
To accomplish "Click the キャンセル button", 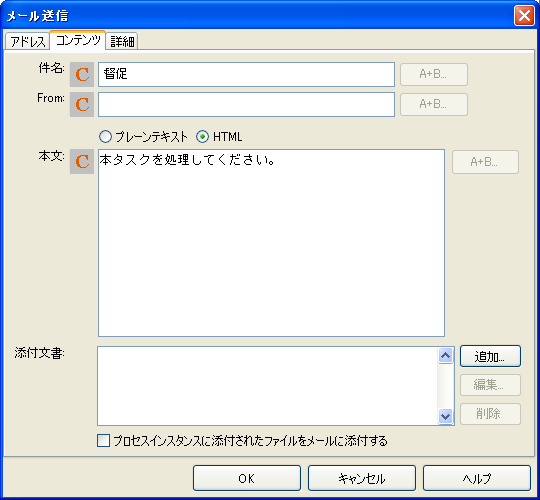I will click(362, 478).
